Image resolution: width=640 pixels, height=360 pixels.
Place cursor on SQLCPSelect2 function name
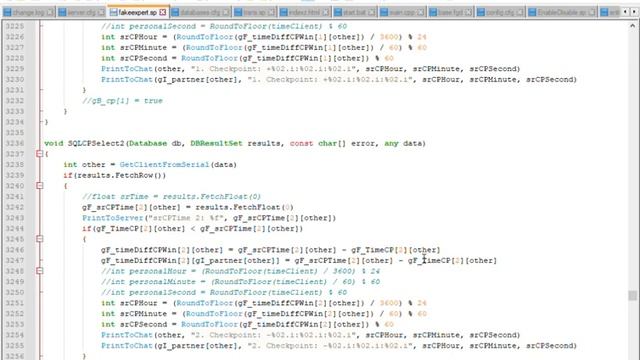96,143
